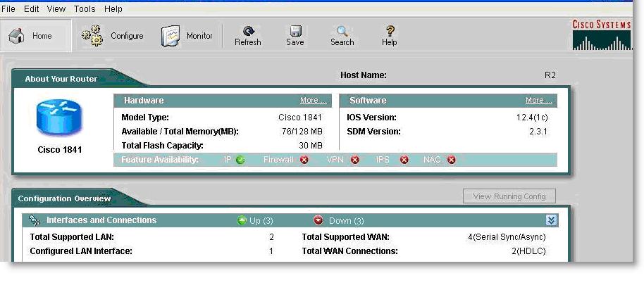Image resolution: width=644 pixels, height=304 pixels.
Task: Click the Cisco Systems logo
Action: [602, 35]
